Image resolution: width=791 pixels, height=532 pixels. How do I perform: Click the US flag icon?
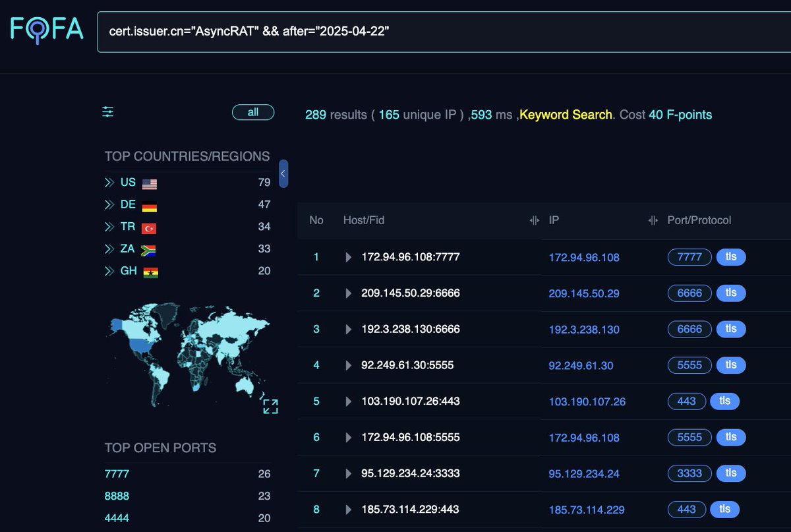150,184
